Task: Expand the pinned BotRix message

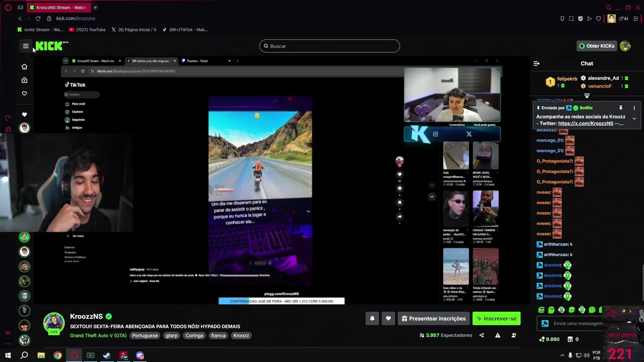Action: click(x=634, y=119)
